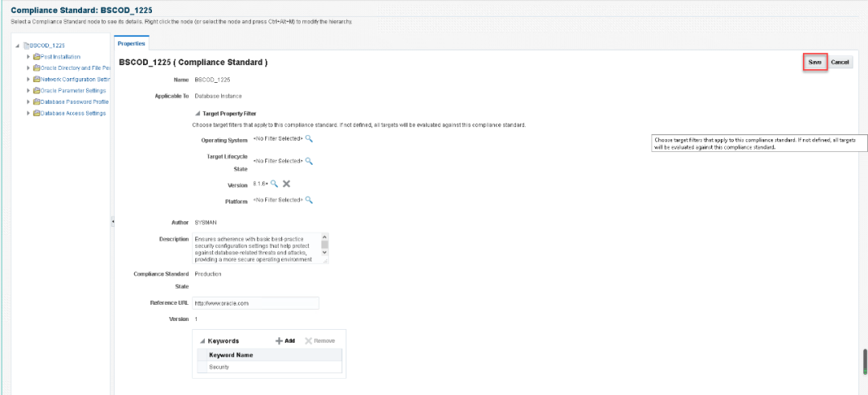Open Platform filter search icon
The width and height of the screenshot is (868, 395).
coord(309,200)
